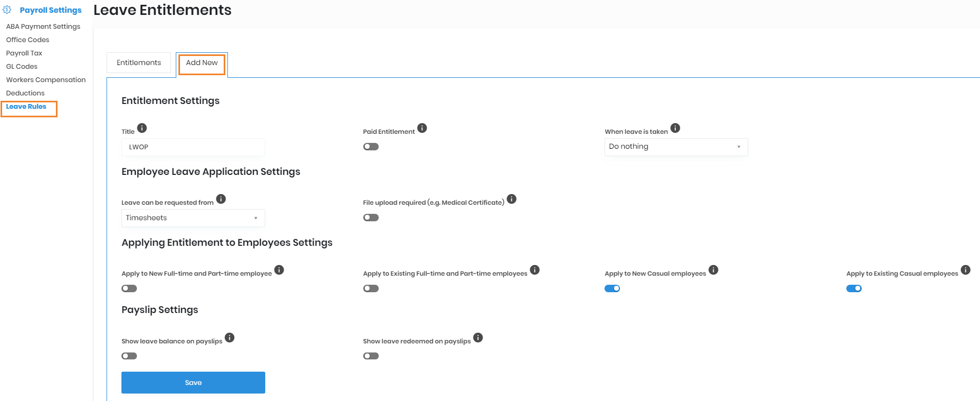This screenshot has height=401, width=980.
Task: Turn on Show leave balance on payslips
Action: click(x=129, y=356)
